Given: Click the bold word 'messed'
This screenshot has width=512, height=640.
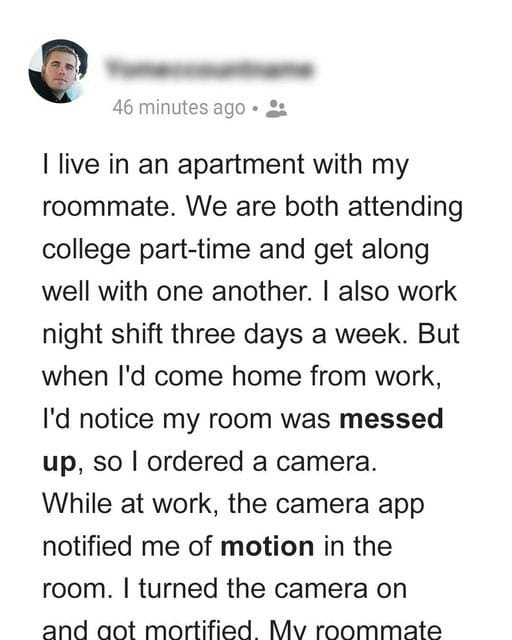Looking at the screenshot, I should coord(391,419).
